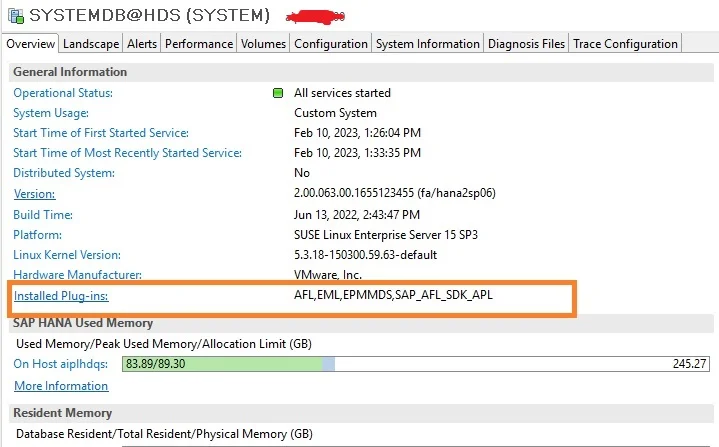The image size is (719, 447).
Task: Click the SYSTEMDB@HDS (SYSTEM) title text
Action: point(149,15)
